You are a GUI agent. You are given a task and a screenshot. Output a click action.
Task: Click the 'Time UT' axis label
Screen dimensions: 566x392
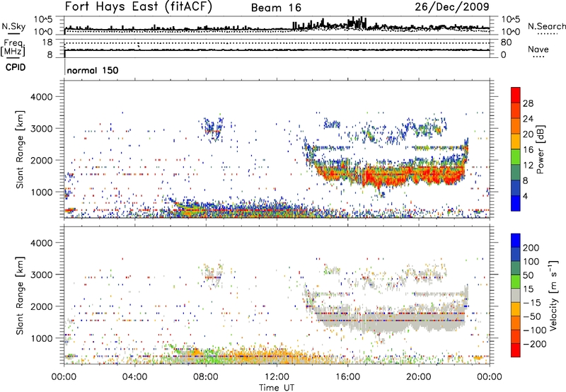tap(277, 388)
